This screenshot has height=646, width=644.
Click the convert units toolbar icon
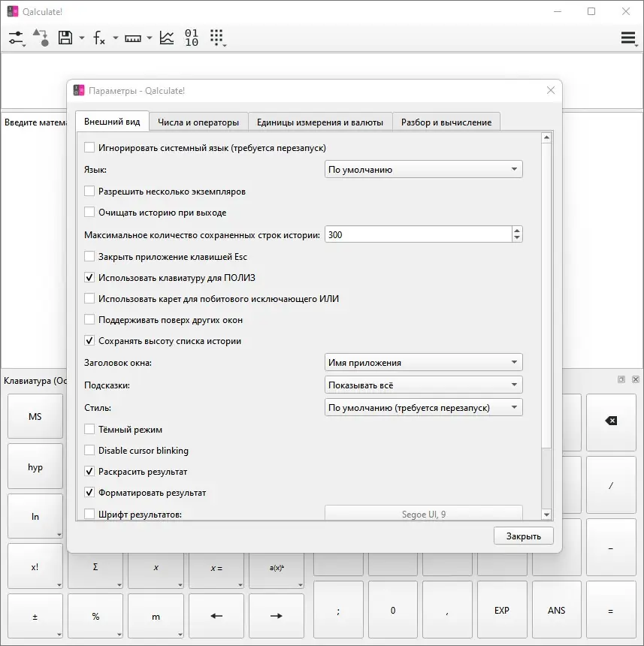(41, 38)
